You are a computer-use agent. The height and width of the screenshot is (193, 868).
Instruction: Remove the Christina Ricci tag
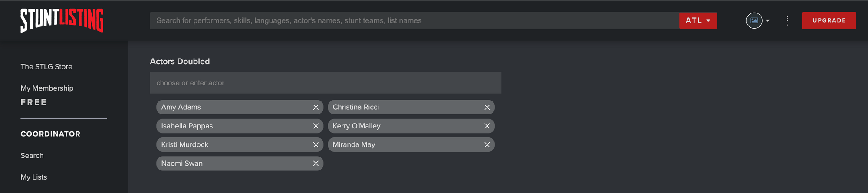pos(487,107)
